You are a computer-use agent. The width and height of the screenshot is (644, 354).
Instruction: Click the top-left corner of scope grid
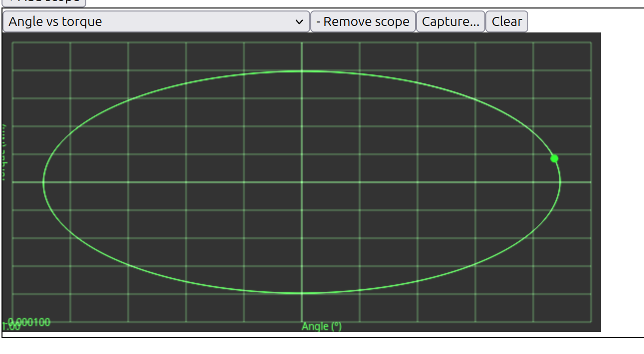12,42
